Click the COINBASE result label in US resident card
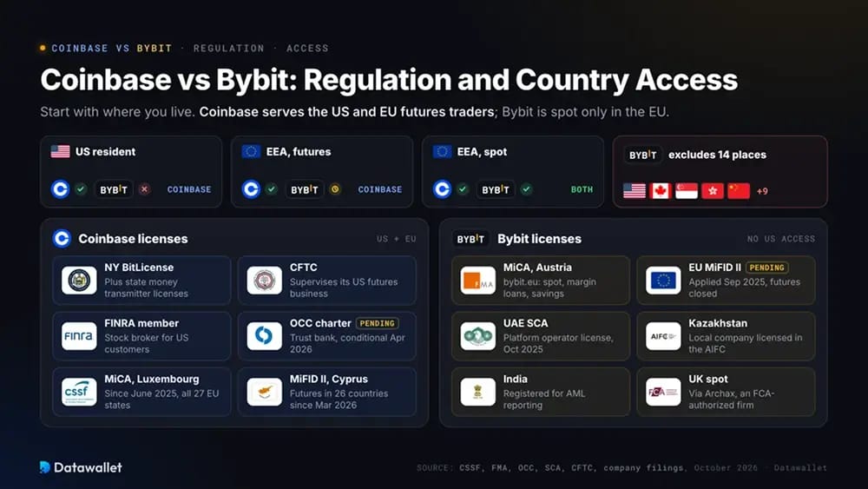 pyautogui.click(x=189, y=189)
